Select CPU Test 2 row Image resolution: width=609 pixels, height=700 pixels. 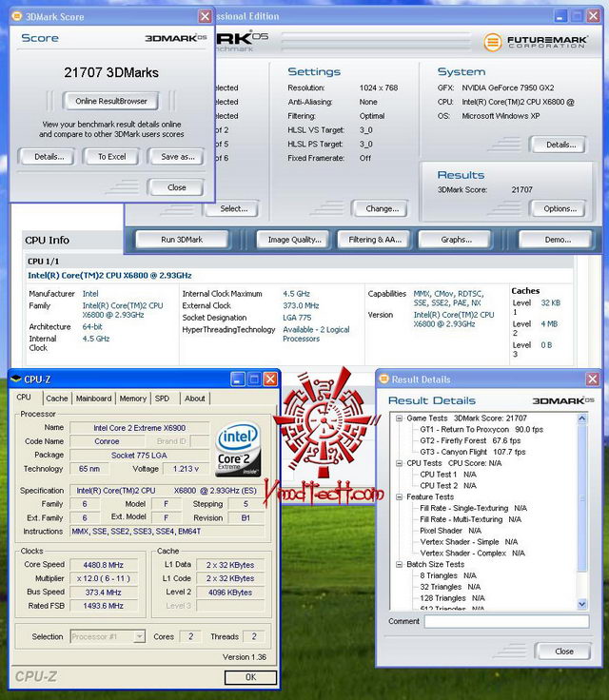click(447, 485)
